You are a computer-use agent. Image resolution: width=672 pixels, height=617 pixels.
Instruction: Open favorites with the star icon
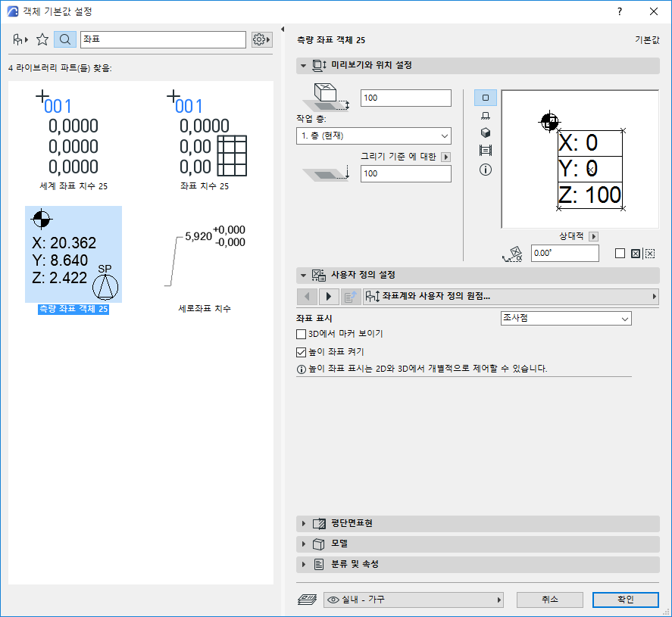click(42, 39)
